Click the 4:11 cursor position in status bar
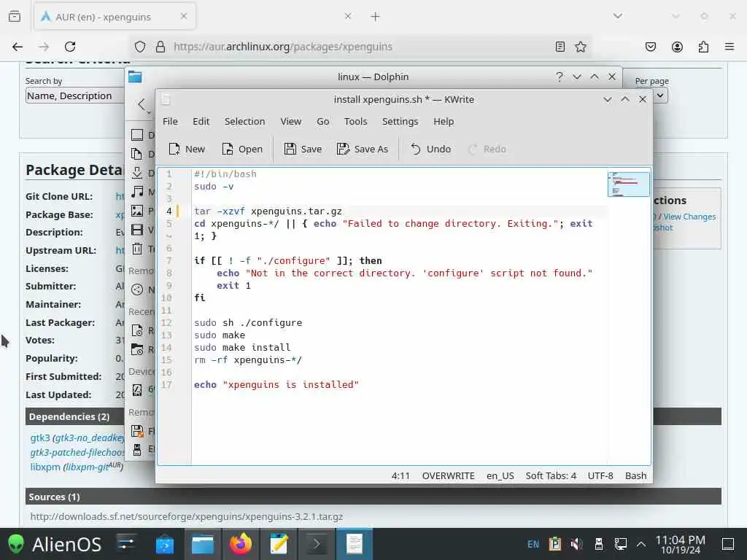The width and height of the screenshot is (747, 560). [400, 475]
